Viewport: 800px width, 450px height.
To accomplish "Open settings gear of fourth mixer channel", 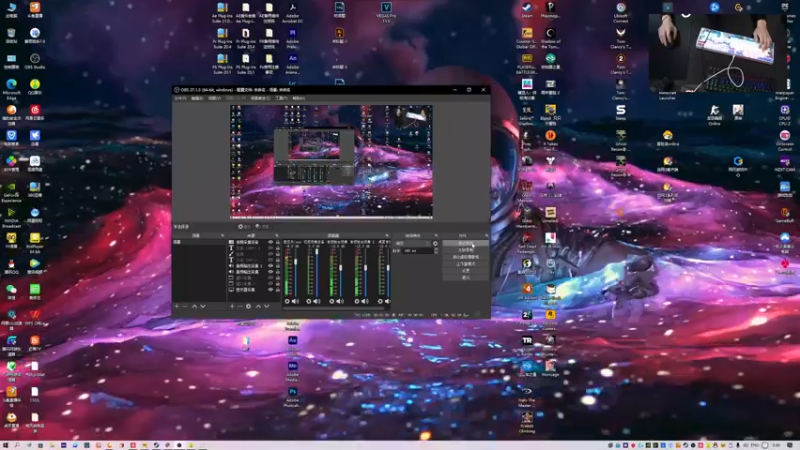I will click(357, 301).
